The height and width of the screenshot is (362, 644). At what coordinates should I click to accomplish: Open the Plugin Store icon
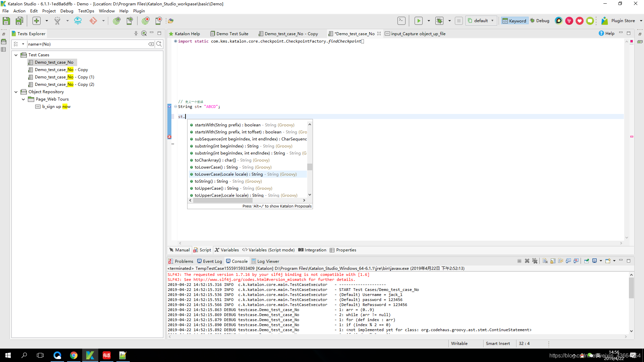click(x=604, y=21)
